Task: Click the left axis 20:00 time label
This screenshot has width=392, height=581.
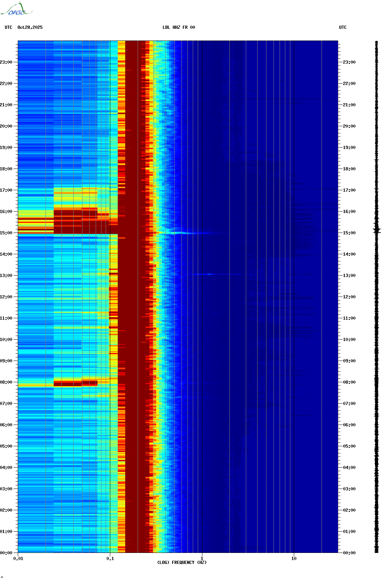Action: point(6,126)
